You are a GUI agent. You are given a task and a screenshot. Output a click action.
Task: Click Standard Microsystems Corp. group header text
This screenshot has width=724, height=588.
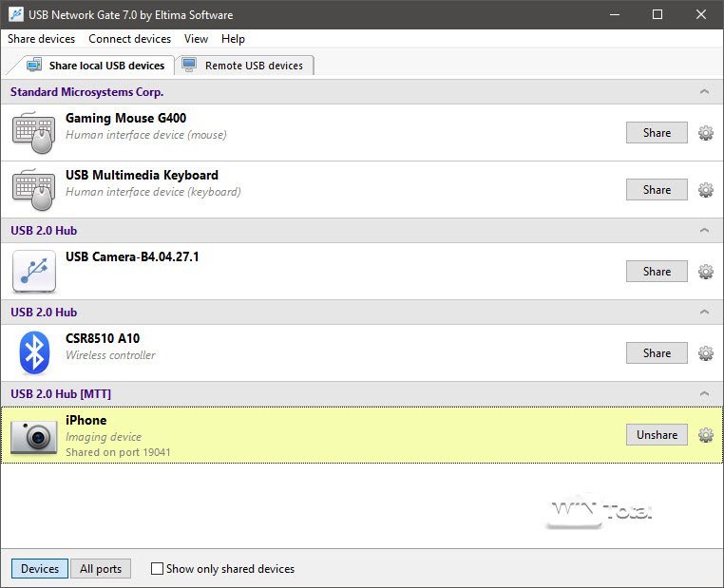coord(86,92)
